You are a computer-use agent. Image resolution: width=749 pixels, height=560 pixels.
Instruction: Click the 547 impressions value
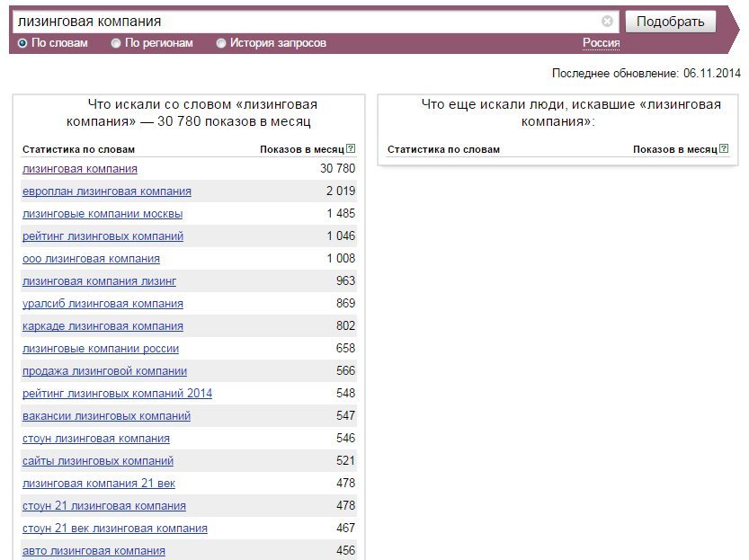point(345,415)
